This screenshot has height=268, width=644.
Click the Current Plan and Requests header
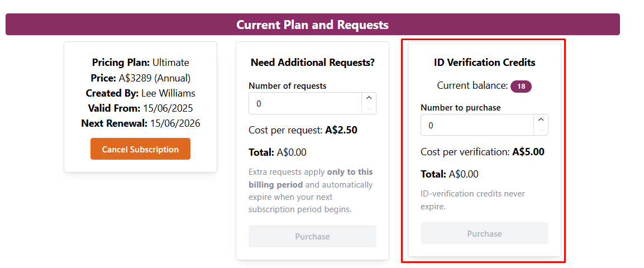click(312, 25)
